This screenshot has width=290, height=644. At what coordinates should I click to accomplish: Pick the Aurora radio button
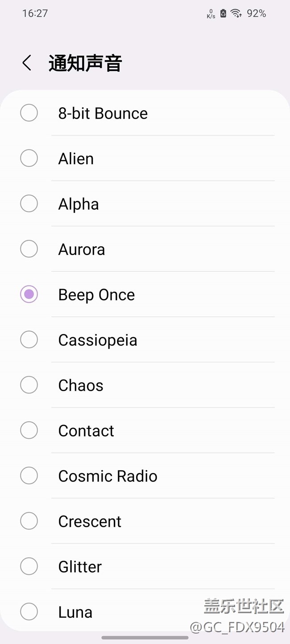(x=29, y=249)
